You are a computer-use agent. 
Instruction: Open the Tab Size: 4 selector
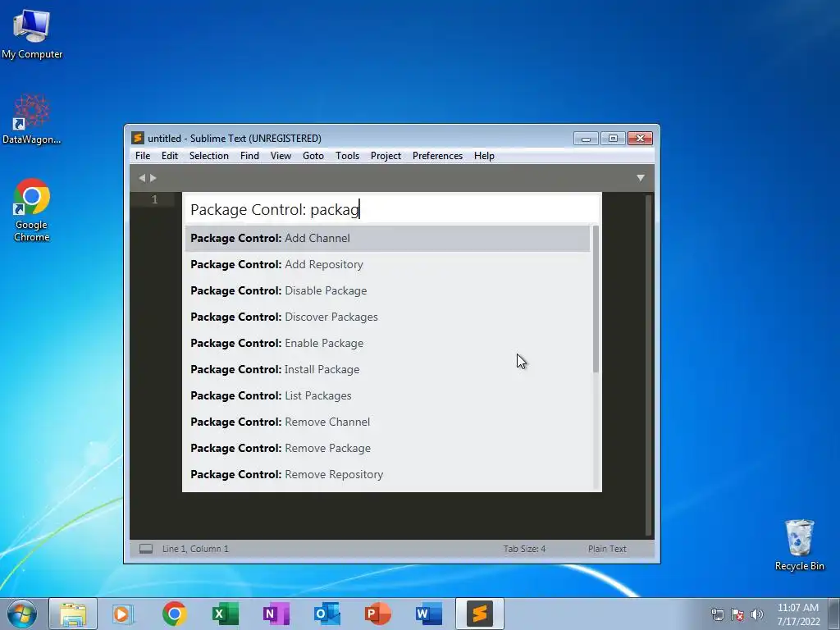pyautogui.click(x=524, y=549)
